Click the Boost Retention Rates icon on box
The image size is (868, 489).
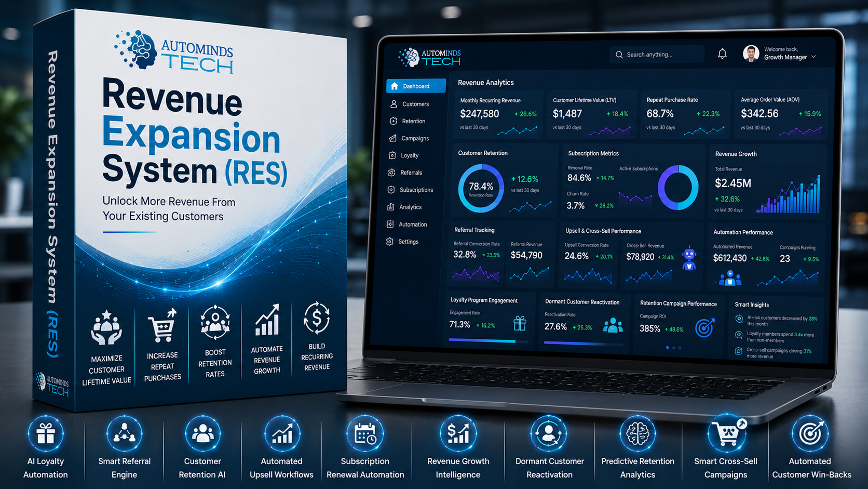point(215,323)
